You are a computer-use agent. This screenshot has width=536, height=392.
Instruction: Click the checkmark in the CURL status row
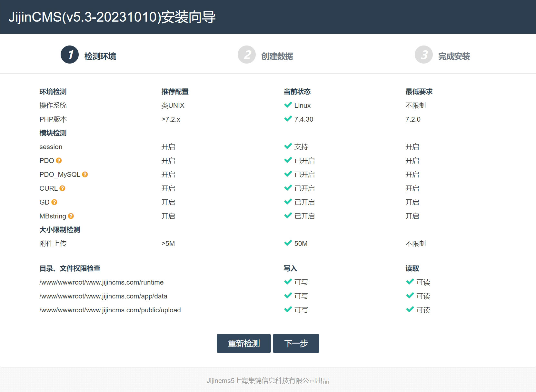click(x=288, y=188)
